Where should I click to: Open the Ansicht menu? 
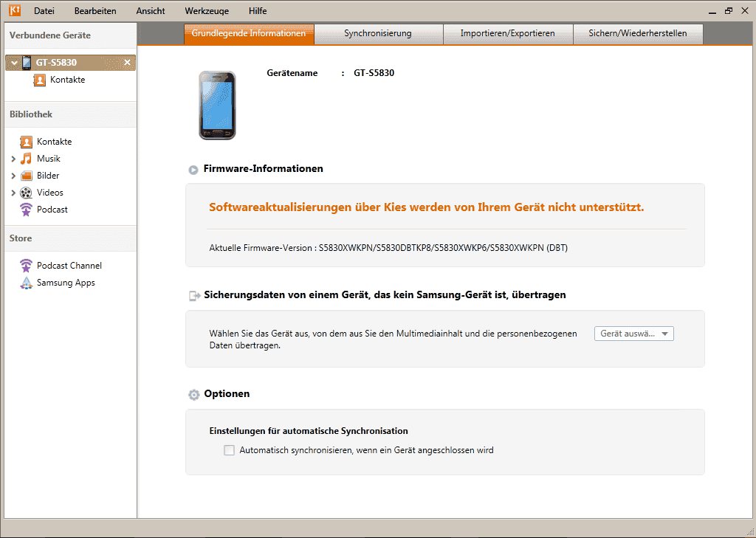tap(151, 10)
